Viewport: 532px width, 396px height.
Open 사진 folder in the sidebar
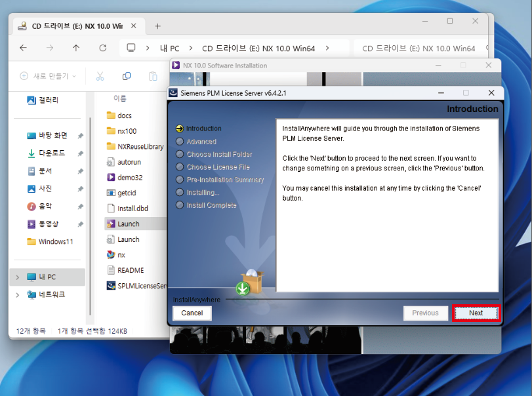coord(39,189)
